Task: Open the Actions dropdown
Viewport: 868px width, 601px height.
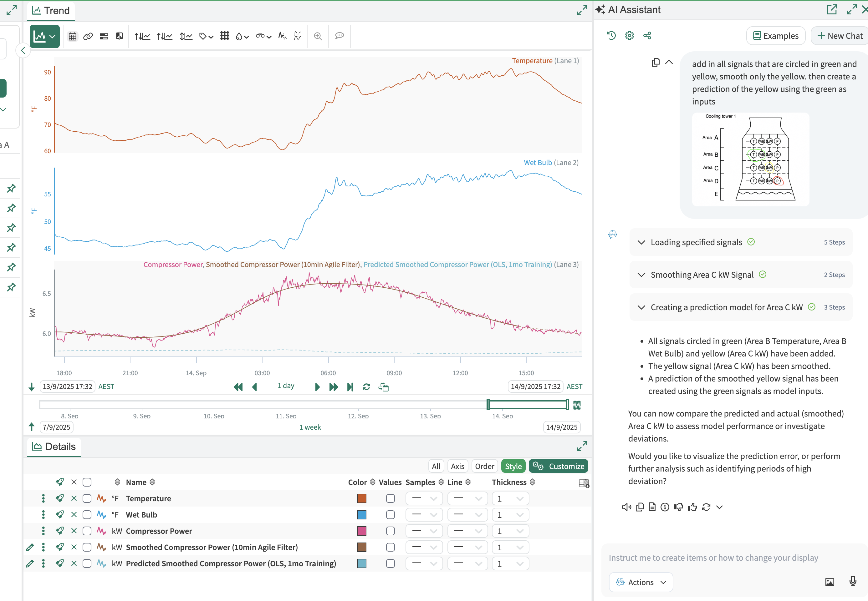Action: point(641,582)
